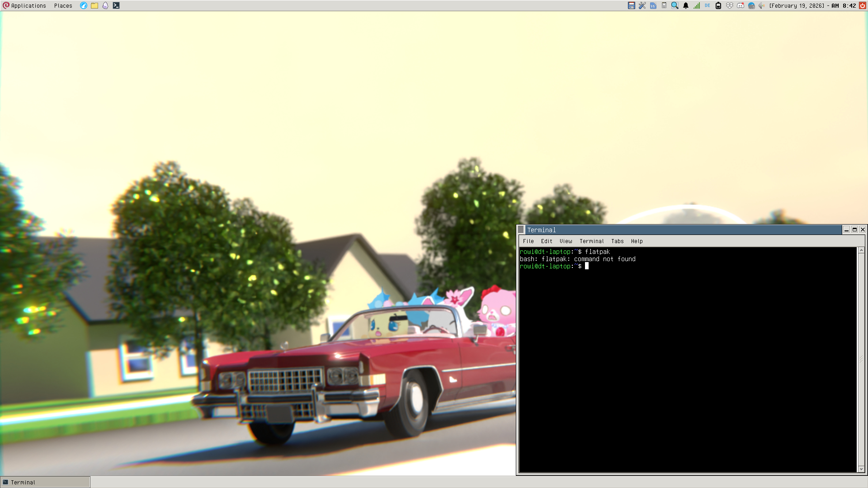
Task: Expand the Applications menu
Action: pyautogui.click(x=24, y=5)
